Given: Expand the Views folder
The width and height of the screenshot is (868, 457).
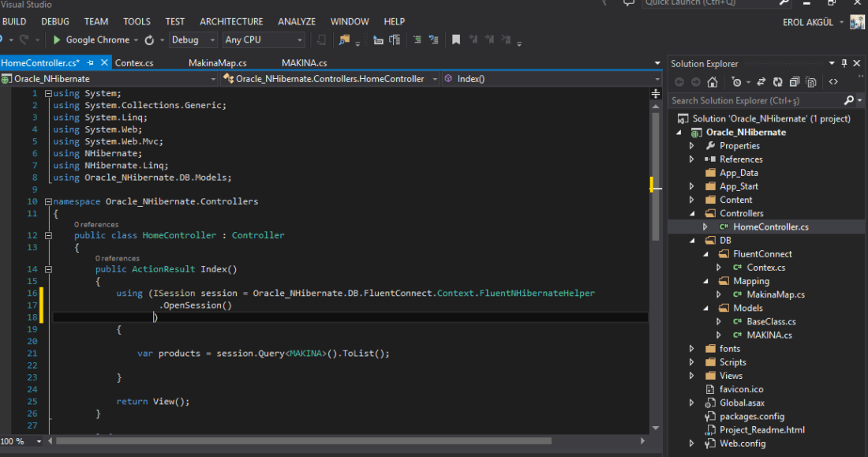Looking at the screenshot, I should point(692,375).
